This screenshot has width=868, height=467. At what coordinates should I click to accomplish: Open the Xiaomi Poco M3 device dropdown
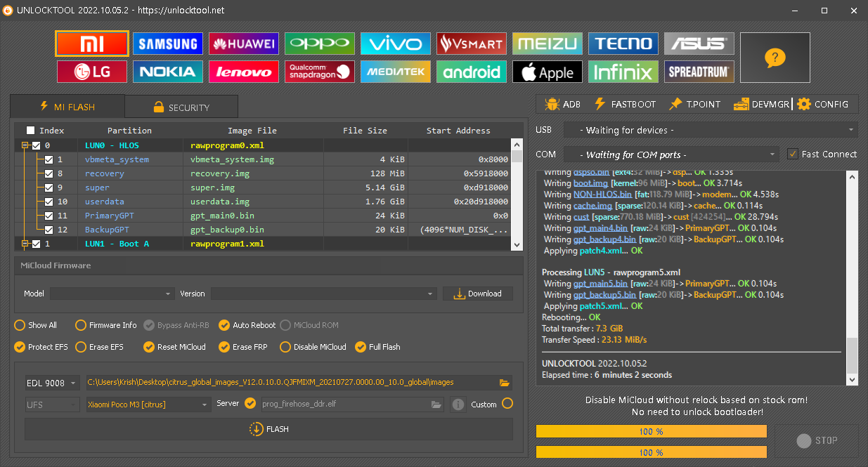148,404
